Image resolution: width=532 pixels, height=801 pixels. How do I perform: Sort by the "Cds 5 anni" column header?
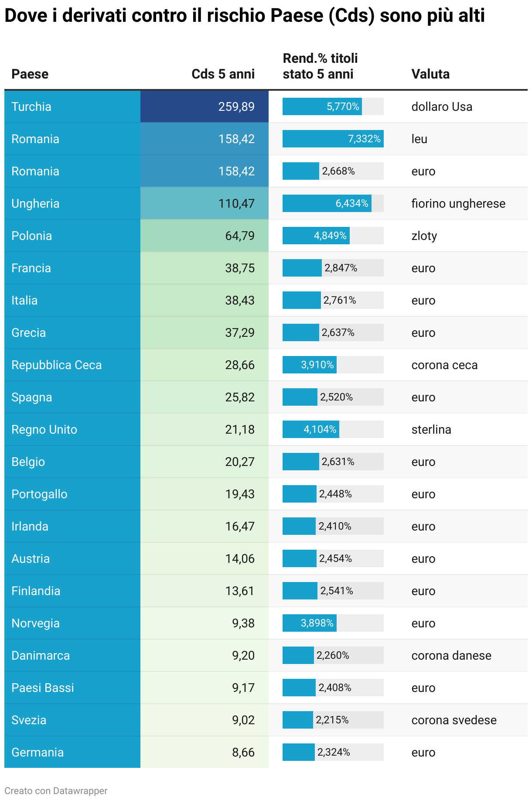pyautogui.click(x=223, y=74)
